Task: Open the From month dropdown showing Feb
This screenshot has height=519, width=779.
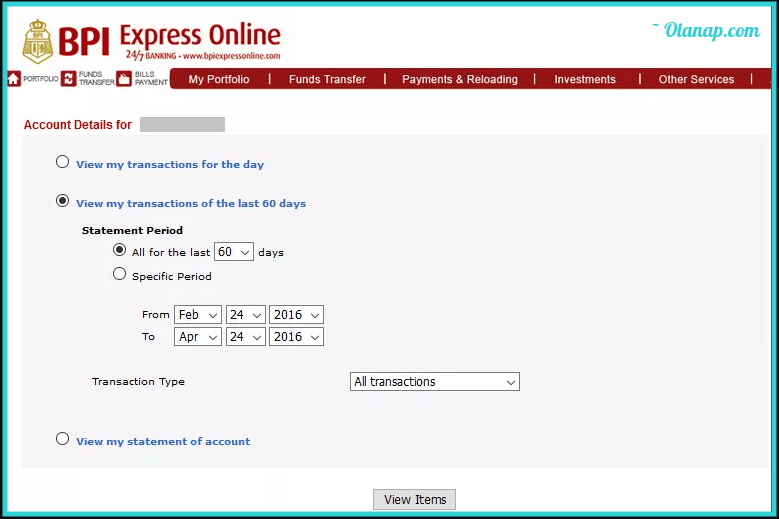Action: 198,315
